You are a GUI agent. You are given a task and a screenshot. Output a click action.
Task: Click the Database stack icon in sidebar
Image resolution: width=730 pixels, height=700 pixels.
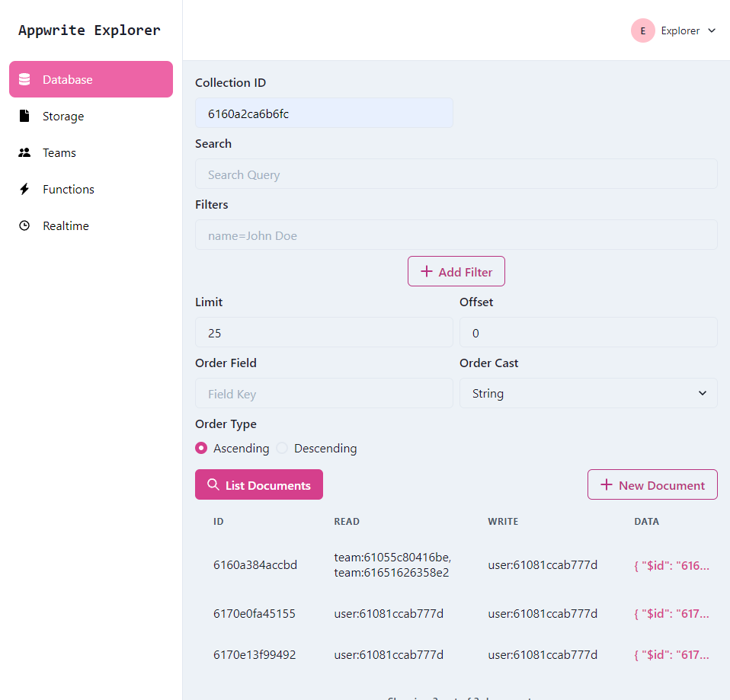tap(24, 79)
